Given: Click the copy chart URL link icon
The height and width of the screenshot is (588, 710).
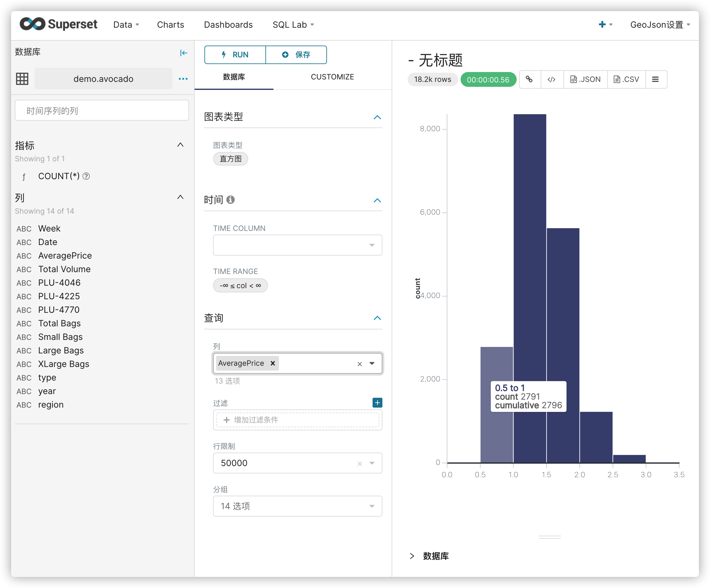Looking at the screenshot, I should (x=530, y=79).
